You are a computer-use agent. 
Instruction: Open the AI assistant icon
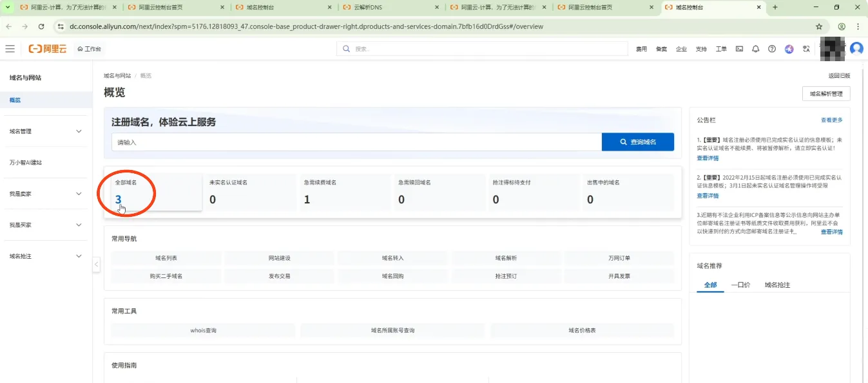(789, 49)
